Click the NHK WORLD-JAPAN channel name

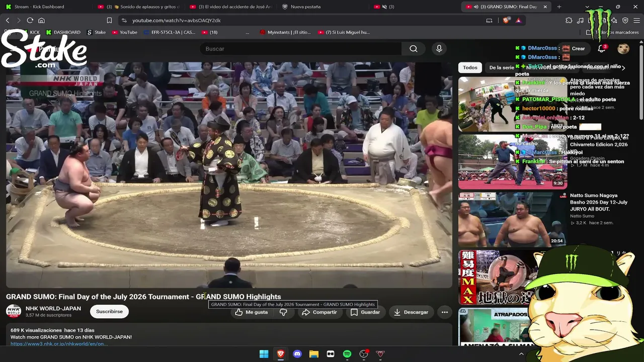(x=53, y=308)
